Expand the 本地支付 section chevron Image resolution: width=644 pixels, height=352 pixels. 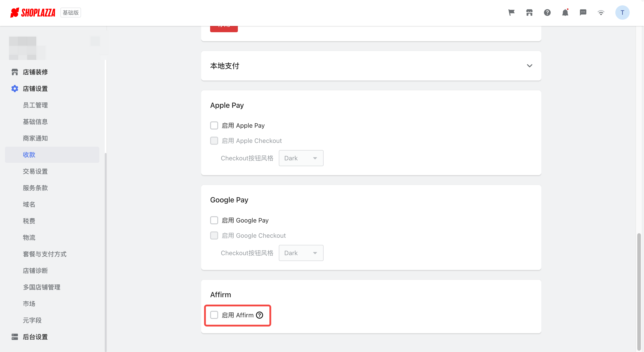point(529,66)
